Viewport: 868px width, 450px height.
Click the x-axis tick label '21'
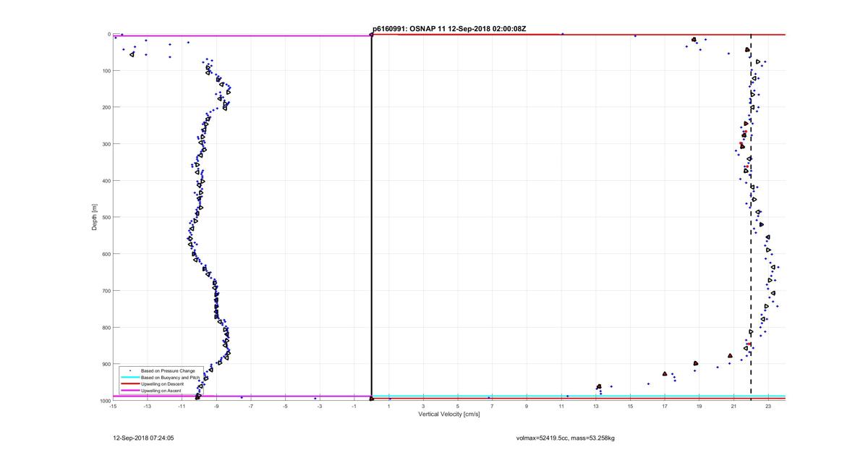[734, 407]
